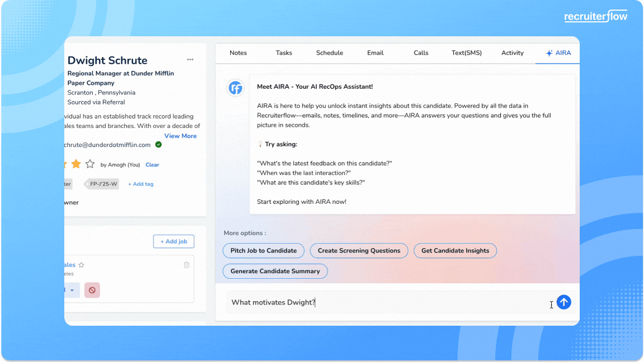Click the blue send arrow button
This screenshot has height=362, width=644.
pyautogui.click(x=564, y=302)
